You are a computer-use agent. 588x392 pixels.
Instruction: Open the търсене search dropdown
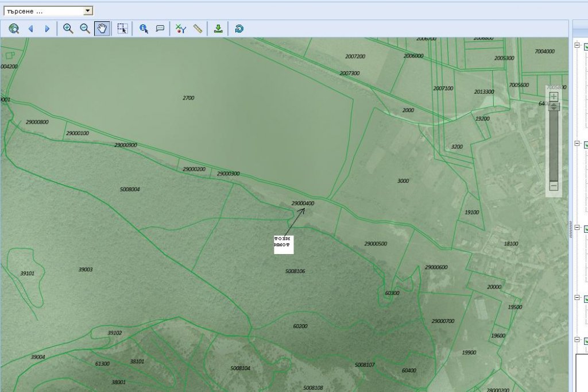tap(87, 11)
